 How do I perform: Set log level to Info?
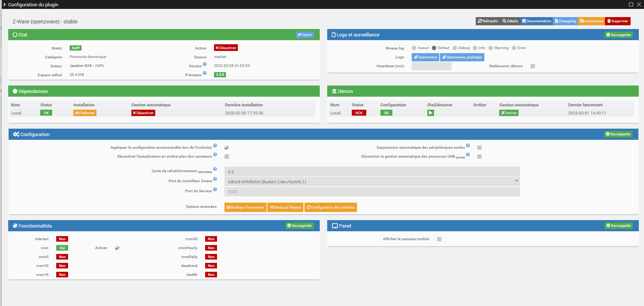(475, 48)
